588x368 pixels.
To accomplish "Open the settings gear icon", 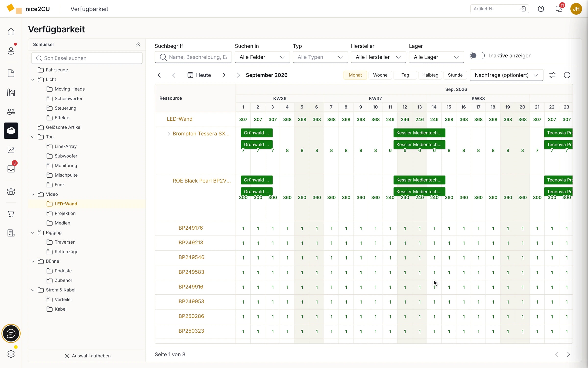I will click(11, 354).
